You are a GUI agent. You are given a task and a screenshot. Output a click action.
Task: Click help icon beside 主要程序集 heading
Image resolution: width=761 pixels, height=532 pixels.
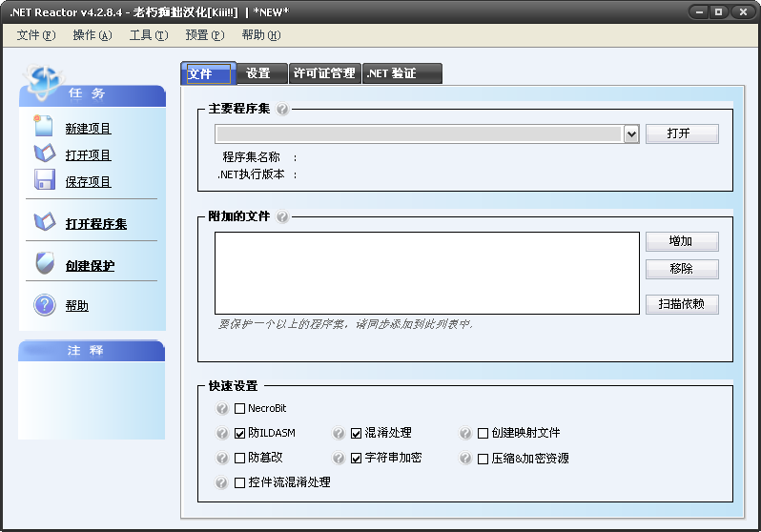282,109
